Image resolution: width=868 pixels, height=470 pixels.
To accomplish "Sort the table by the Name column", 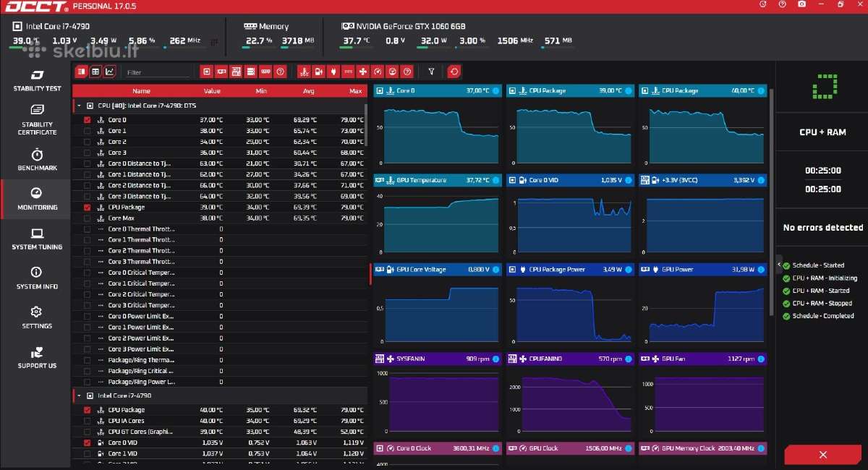I will click(x=141, y=91).
